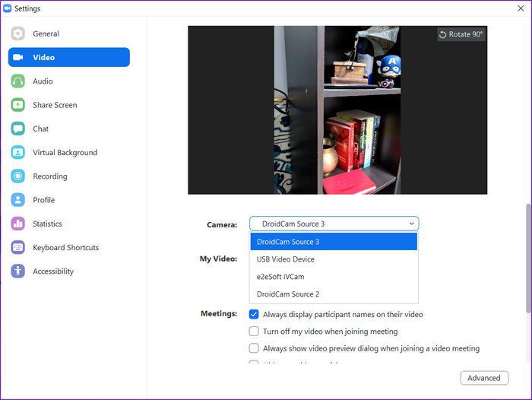Screen dimensions: 532x400
Task: Click the Virtual Background icon
Action: pyautogui.click(x=17, y=152)
